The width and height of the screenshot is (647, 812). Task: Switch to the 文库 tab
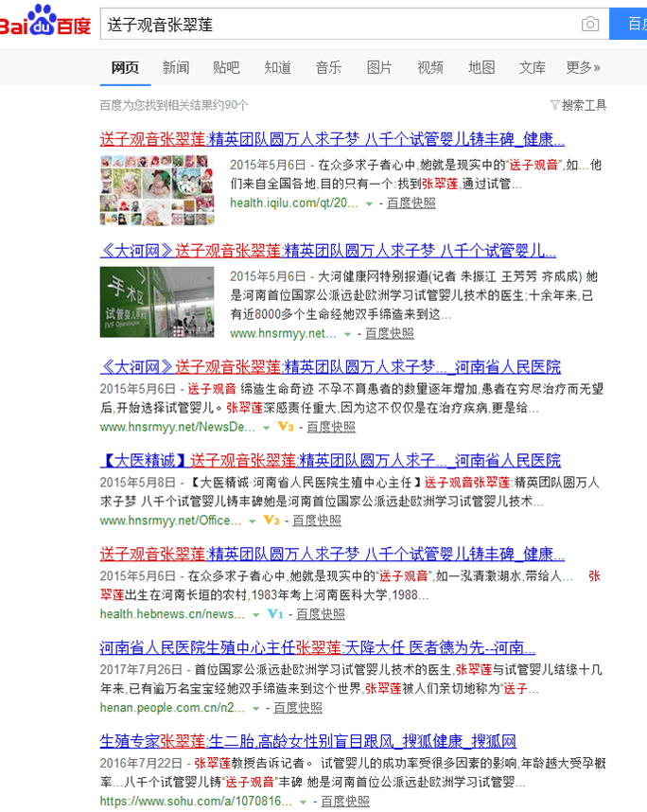533,67
